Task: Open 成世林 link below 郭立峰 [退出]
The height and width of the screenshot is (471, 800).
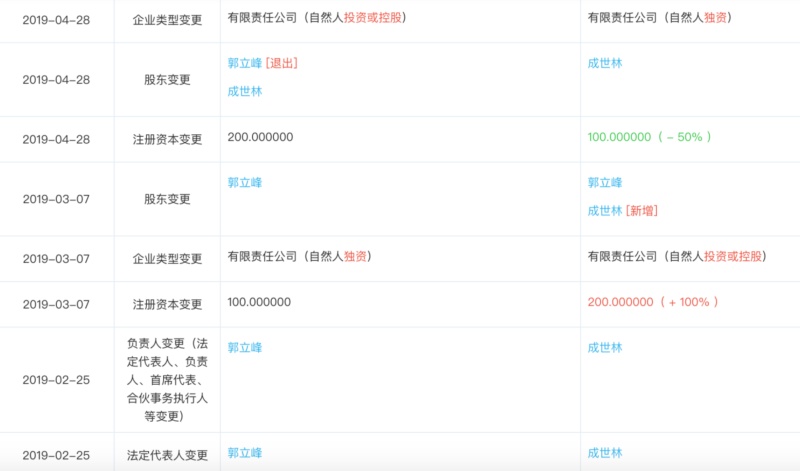Action: pyautogui.click(x=244, y=91)
